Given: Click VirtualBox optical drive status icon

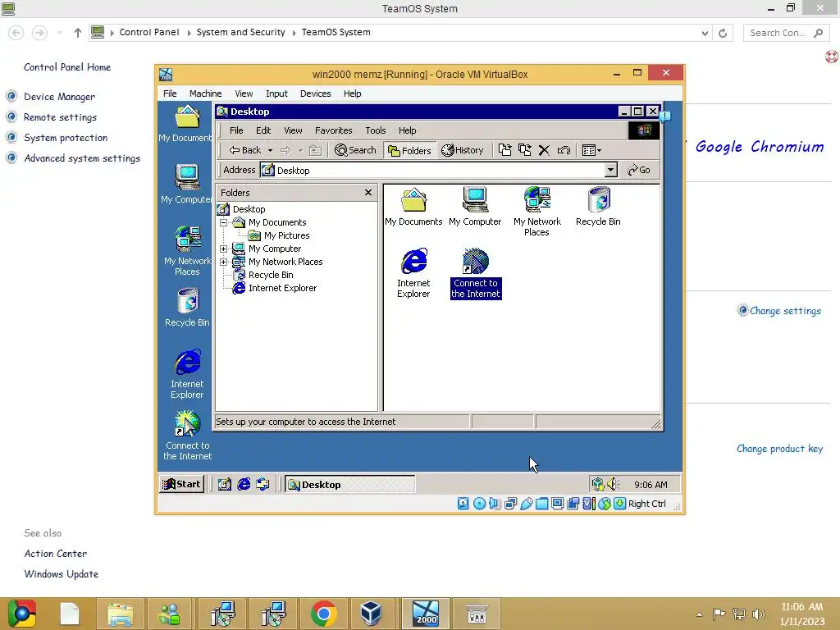Looking at the screenshot, I should tap(479, 504).
